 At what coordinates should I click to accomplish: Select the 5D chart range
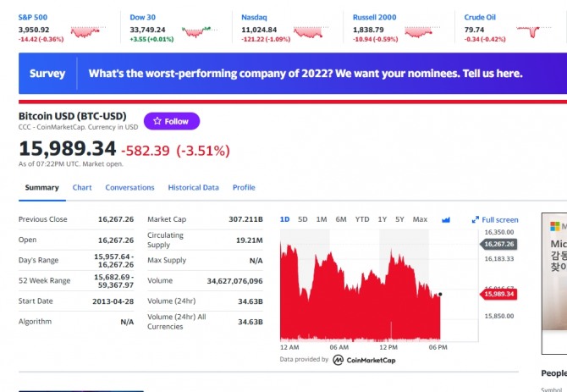[303, 219]
